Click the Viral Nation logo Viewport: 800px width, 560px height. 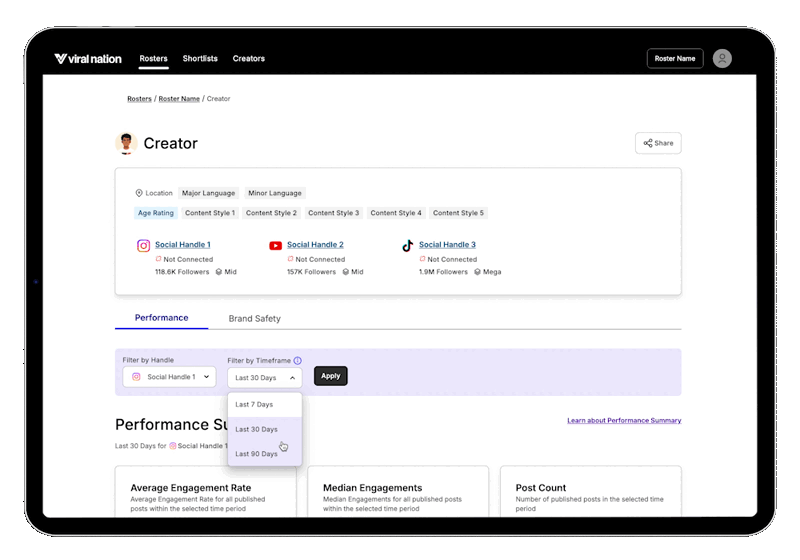(x=88, y=59)
